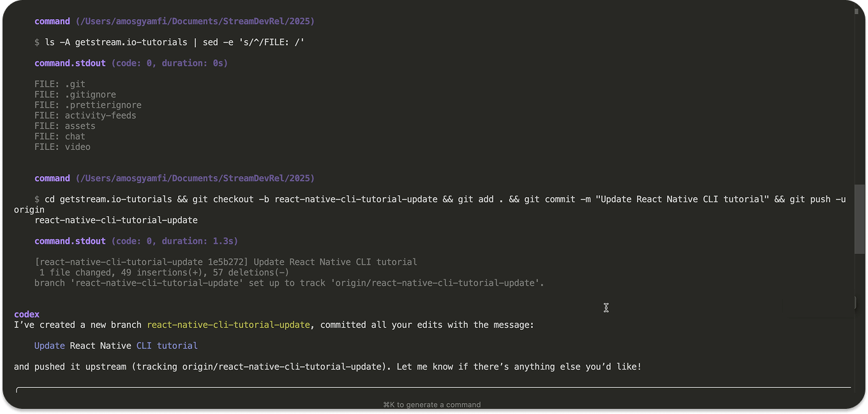Click the '⌘K to generate a command' hint
Screen dimensions: 868x414
click(x=432, y=404)
